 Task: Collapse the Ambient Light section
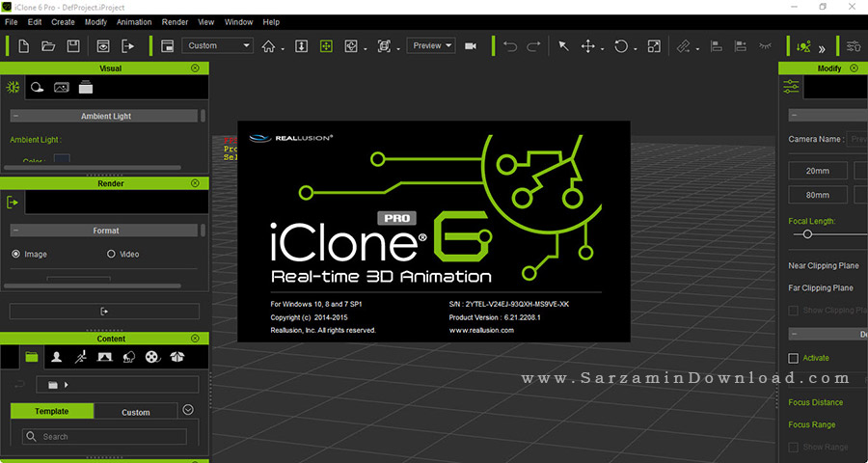tap(15, 117)
